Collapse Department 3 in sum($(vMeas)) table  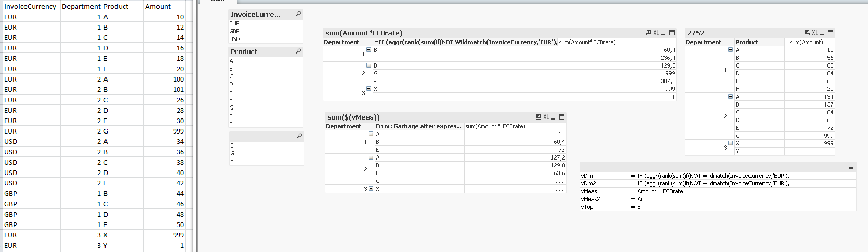tap(371, 189)
